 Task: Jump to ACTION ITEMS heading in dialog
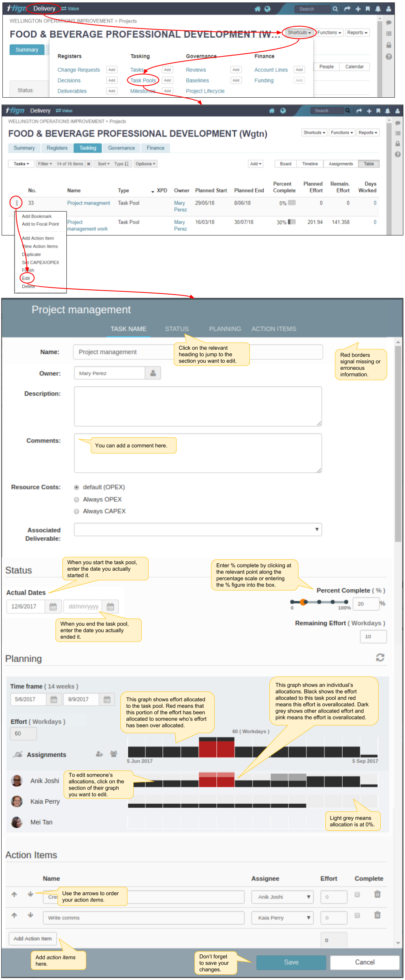(x=274, y=329)
